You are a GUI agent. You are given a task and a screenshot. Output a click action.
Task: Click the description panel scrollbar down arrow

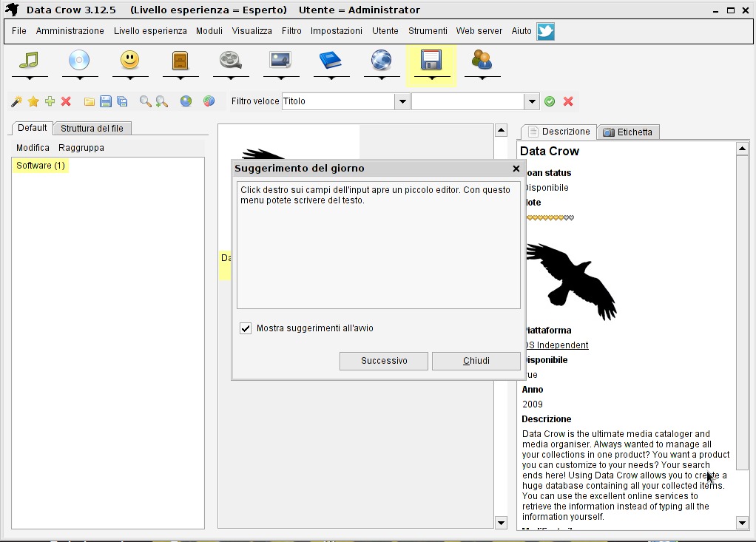click(742, 523)
